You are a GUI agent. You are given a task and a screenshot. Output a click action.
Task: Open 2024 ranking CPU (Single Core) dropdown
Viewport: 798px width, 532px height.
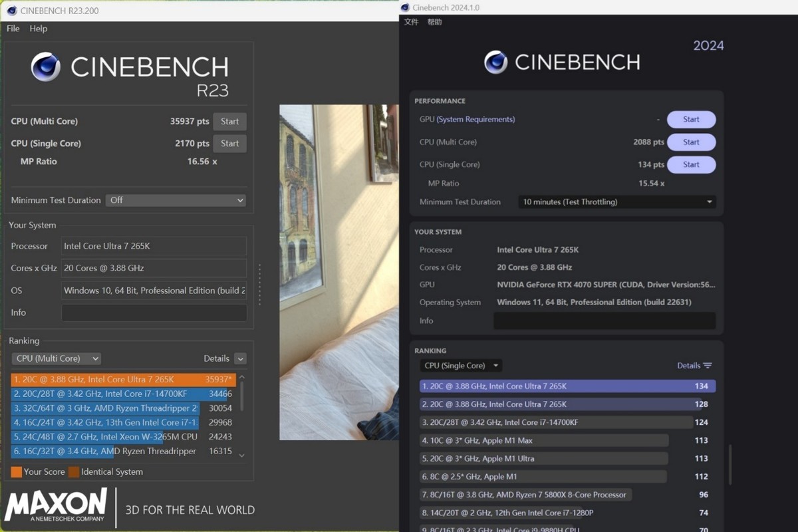click(x=461, y=366)
